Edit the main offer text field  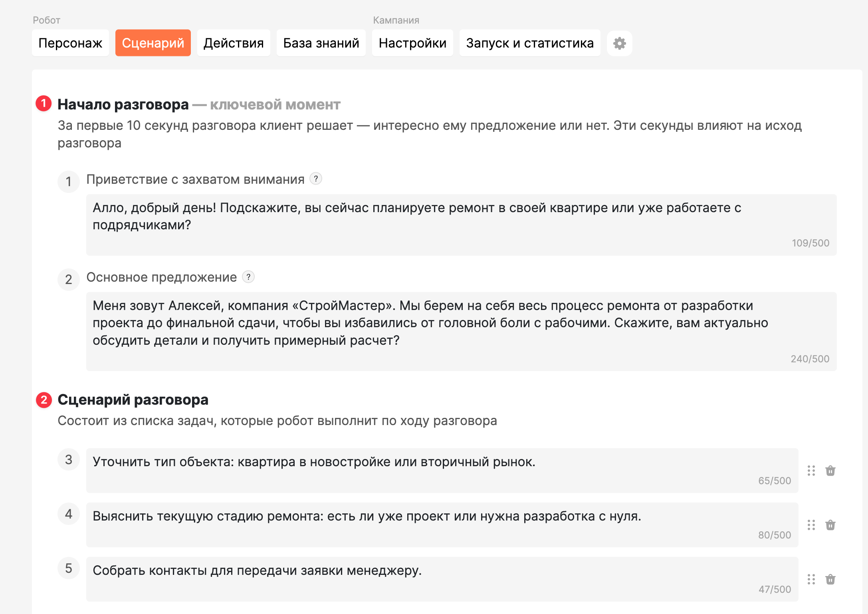pos(461,332)
